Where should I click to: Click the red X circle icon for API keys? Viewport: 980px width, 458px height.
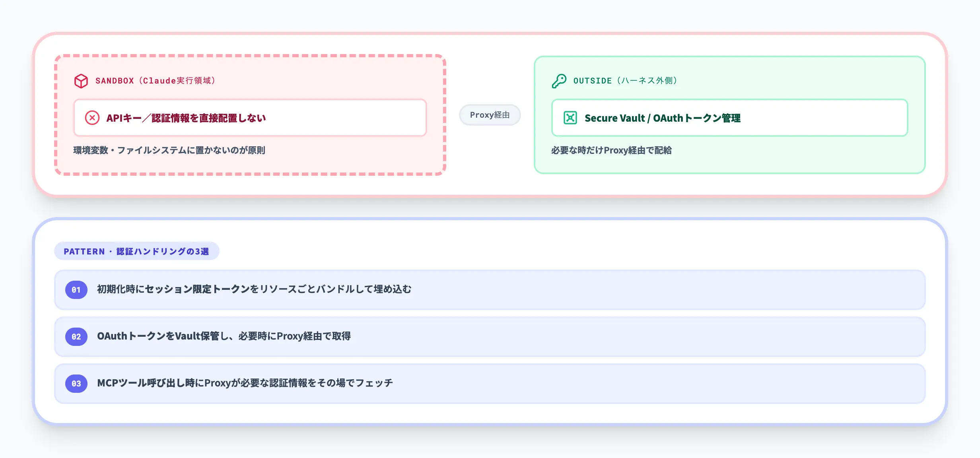93,118
